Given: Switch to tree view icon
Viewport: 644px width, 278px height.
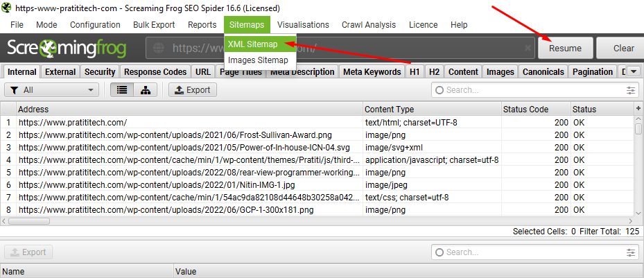Looking at the screenshot, I should 146,90.
